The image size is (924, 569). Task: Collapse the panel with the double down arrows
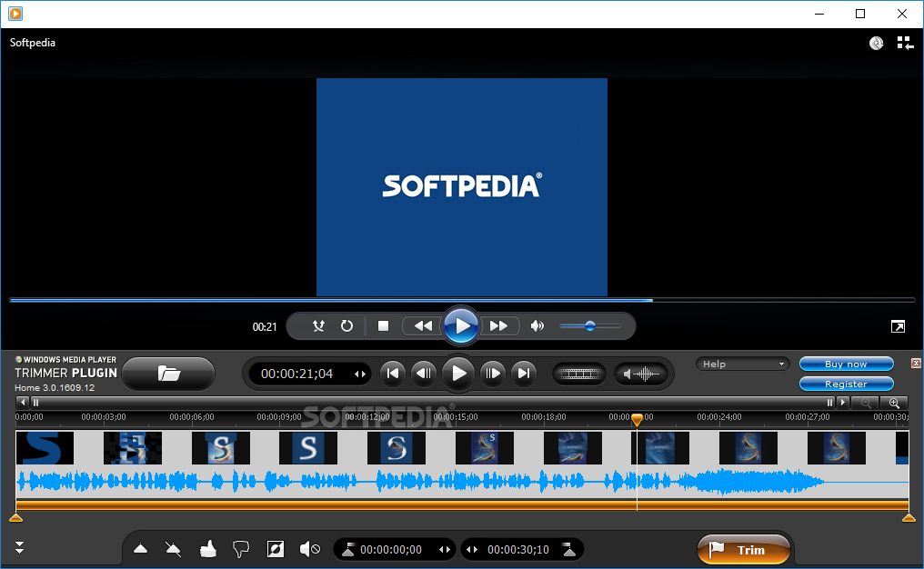point(19,547)
